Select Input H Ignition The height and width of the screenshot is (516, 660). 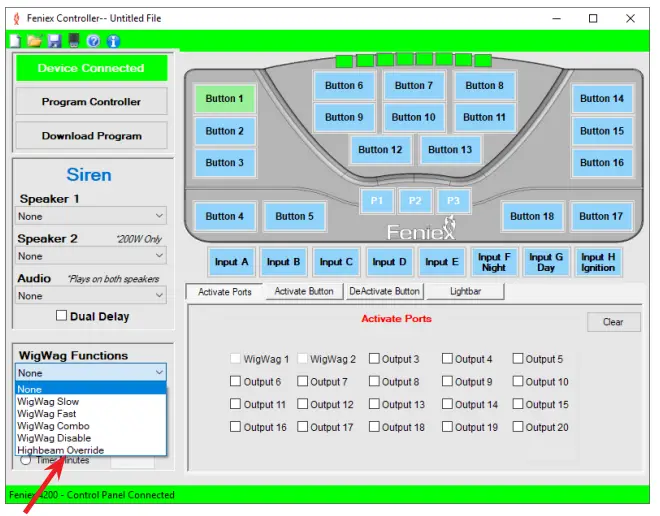click(598, 262)
